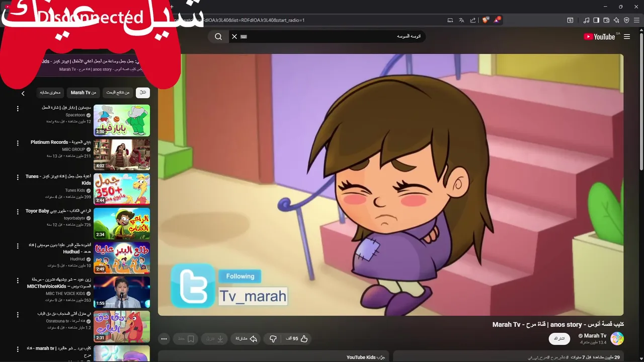The image size is (644, 362).
Task: Click the Spacetoon channel name
Action: 75,115
